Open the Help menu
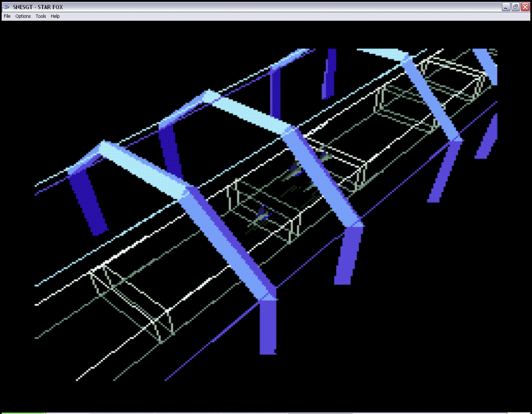Image resolution: width=532 pixels, height=414 pixels. pos(55,16)
